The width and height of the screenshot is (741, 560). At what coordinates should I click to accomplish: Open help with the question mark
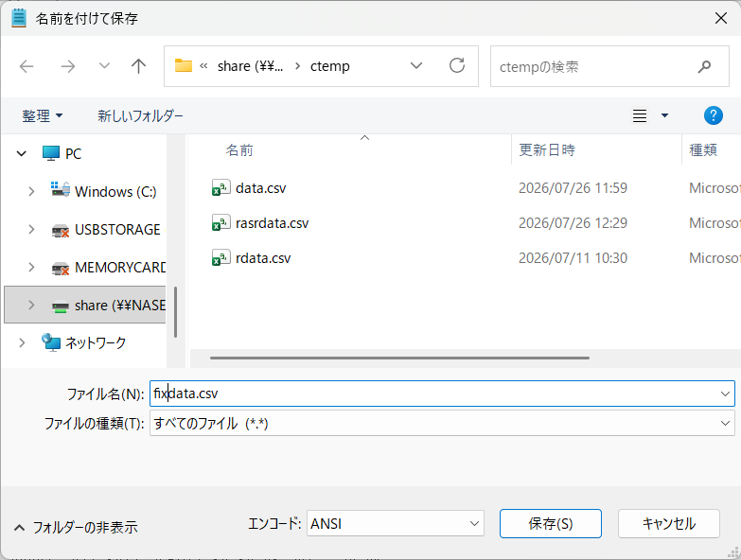[714, 115]
